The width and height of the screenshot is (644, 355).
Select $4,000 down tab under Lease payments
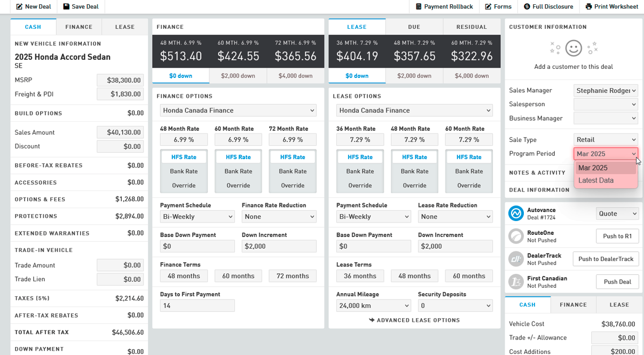[x=472, y=76]
